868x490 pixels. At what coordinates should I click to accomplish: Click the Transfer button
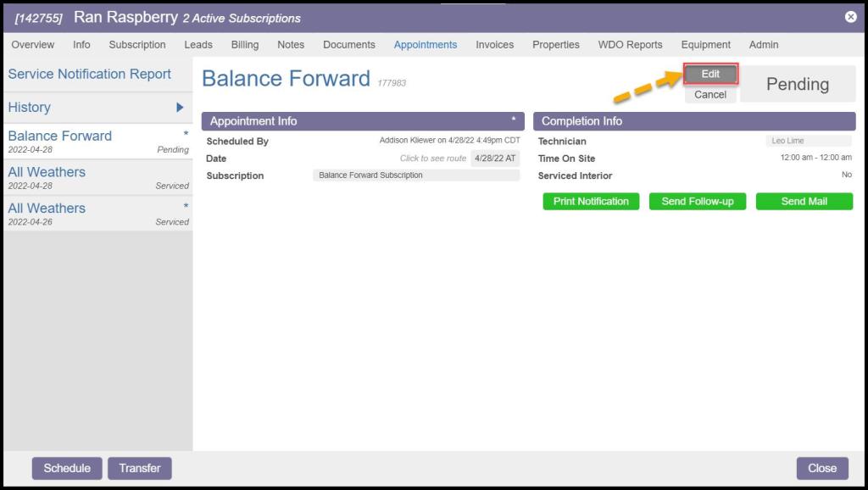pyautogui.click(x=140, y=468)
